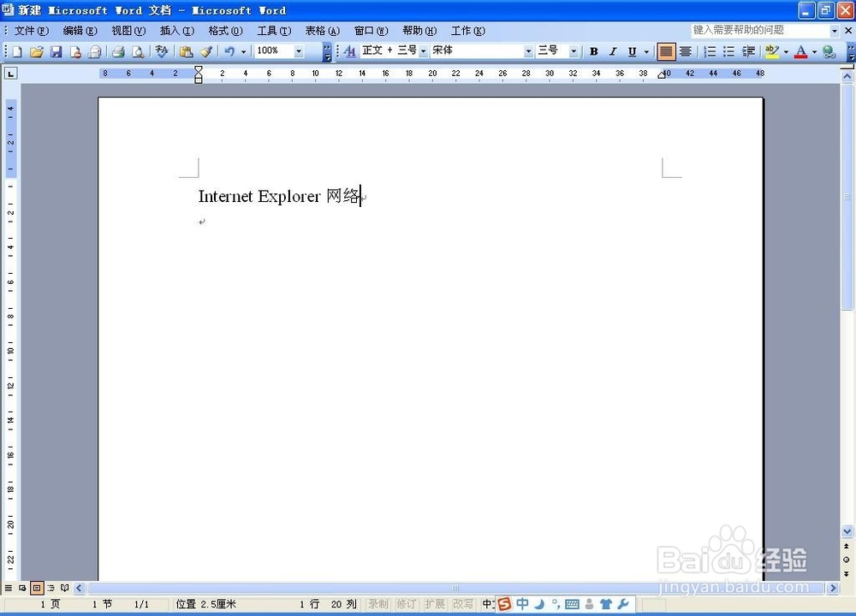Open the 文件(F) menu

[x=32, y=31]
